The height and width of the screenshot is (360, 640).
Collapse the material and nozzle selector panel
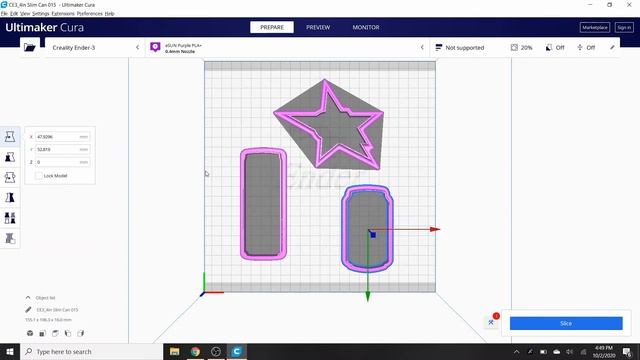(422, 47)
